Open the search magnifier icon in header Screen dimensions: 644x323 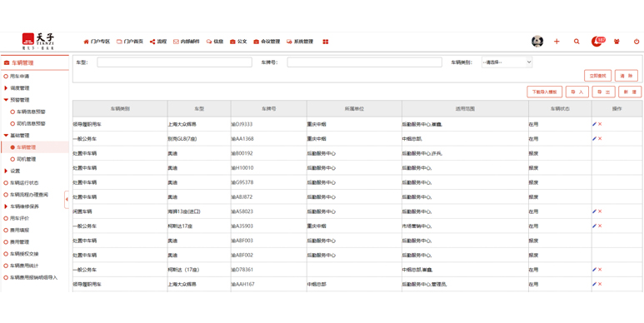[577, 42]
